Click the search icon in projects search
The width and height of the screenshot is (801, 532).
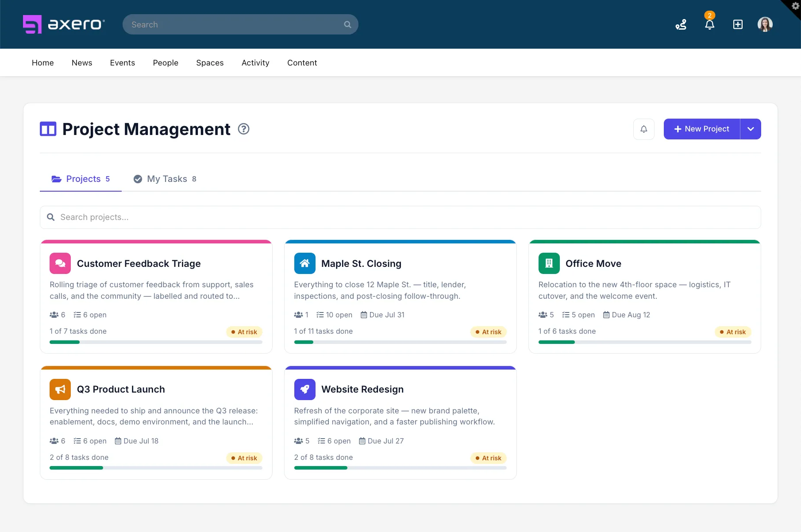[51, 217]
